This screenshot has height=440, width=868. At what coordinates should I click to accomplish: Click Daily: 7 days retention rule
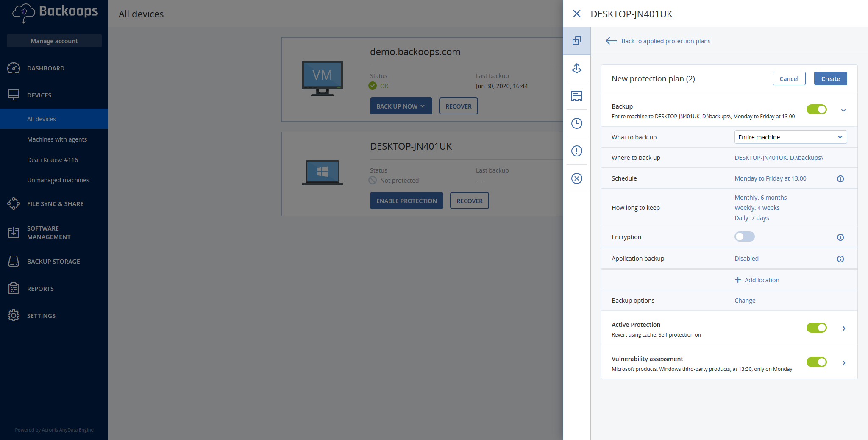751,217
